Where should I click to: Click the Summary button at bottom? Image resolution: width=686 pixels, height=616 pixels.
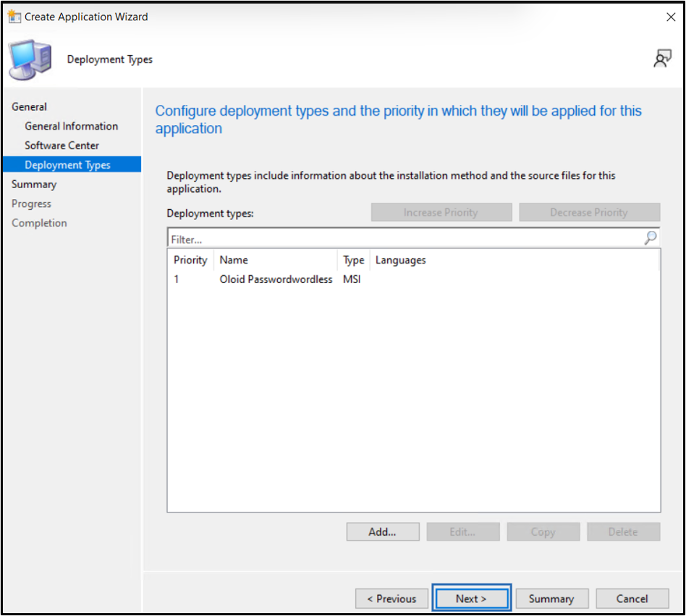click(x=552, y=599)
